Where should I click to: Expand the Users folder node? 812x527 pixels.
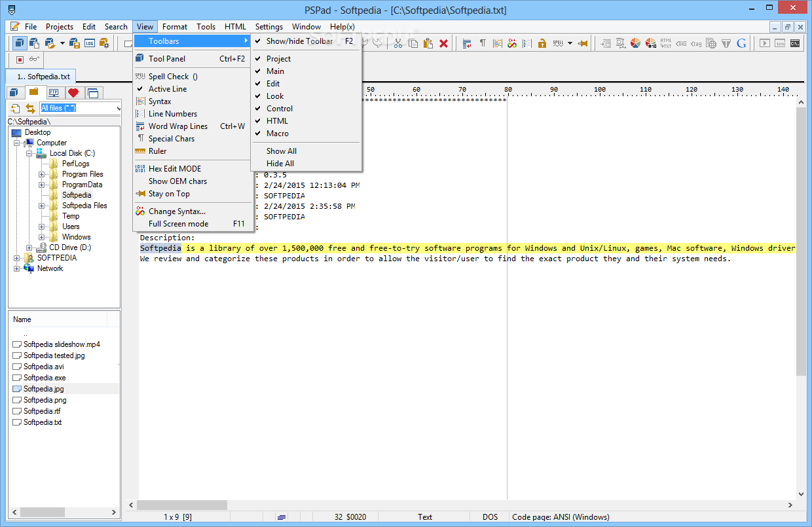click(42, 227)
